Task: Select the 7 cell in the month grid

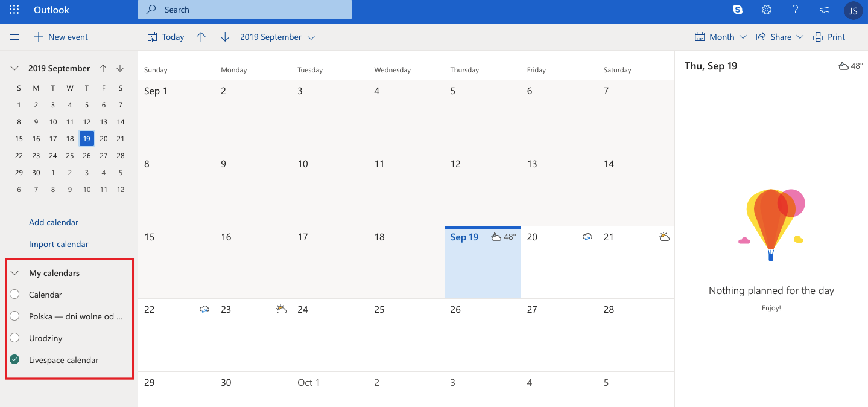Action: (x=636, y=117)
